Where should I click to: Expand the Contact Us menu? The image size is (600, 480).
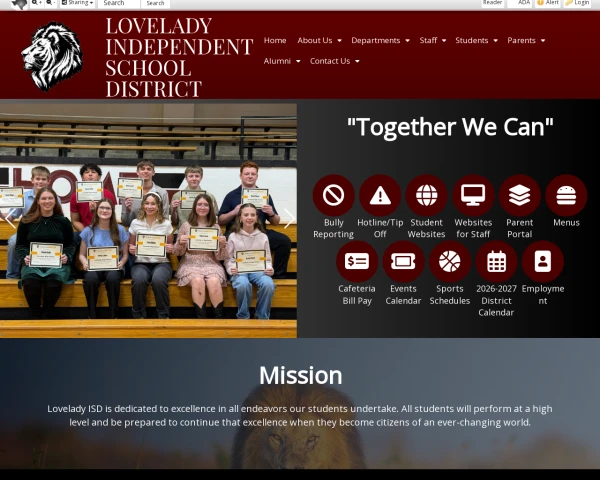335,61
